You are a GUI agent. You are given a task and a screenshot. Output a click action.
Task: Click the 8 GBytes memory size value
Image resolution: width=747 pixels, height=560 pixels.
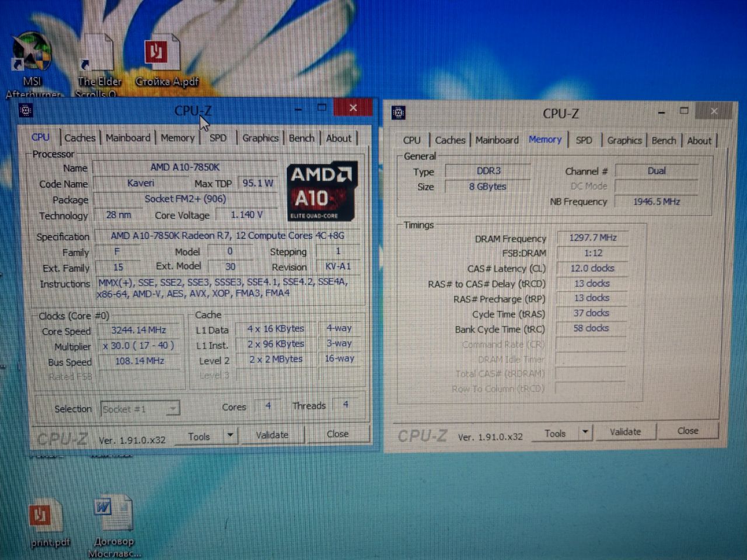tap(487, 187)
